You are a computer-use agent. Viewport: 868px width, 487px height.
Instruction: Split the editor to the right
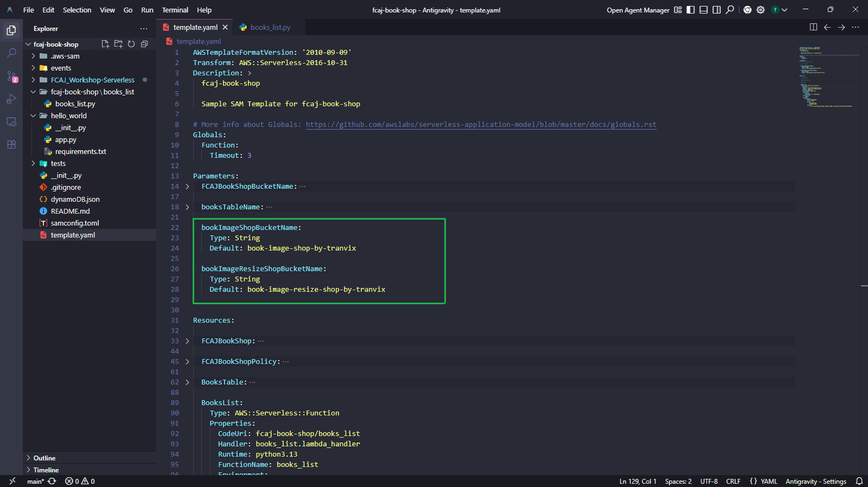813,27
